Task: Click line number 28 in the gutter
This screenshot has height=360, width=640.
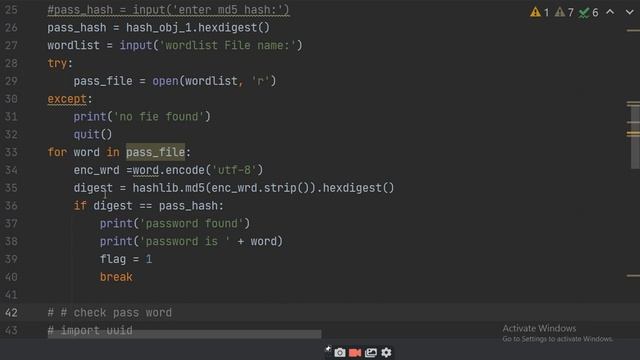Action: 11,63
